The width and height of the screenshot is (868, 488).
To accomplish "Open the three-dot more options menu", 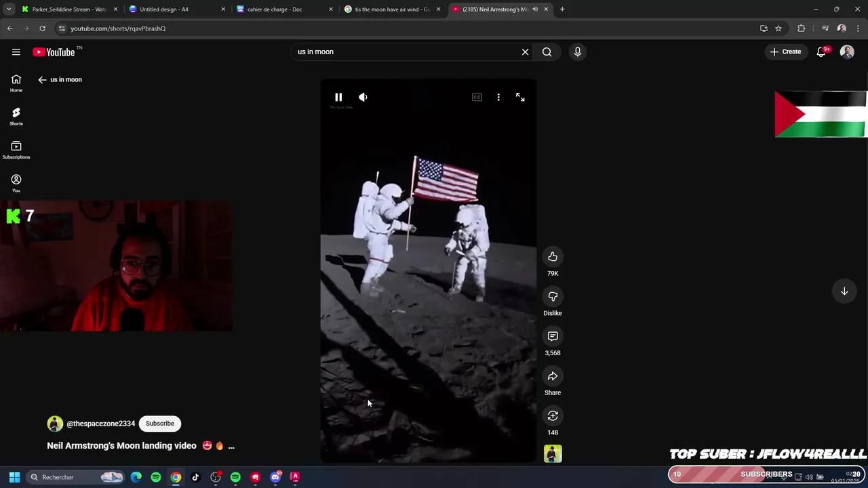I will [498, 97].
